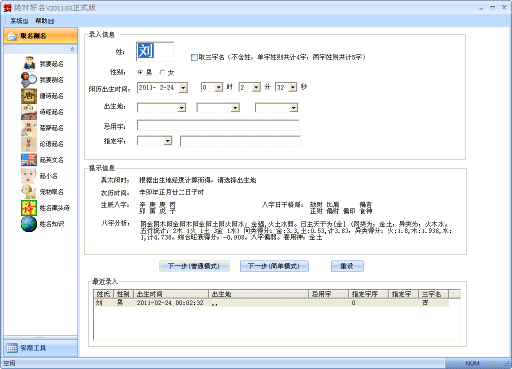Sort by 出生地 column header
Screen dimensions: 512x369
[x=259, y=294]
